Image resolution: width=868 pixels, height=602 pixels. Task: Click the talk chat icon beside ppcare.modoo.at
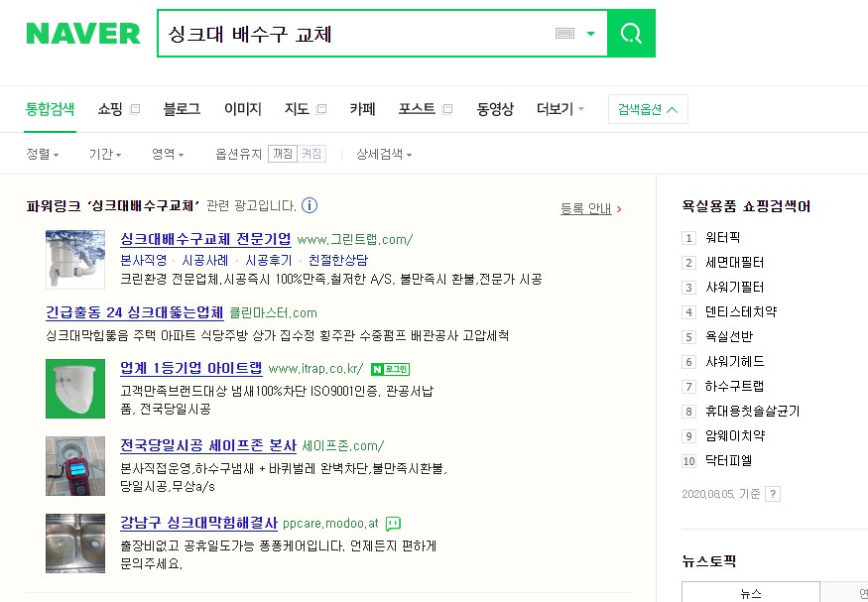393,524
